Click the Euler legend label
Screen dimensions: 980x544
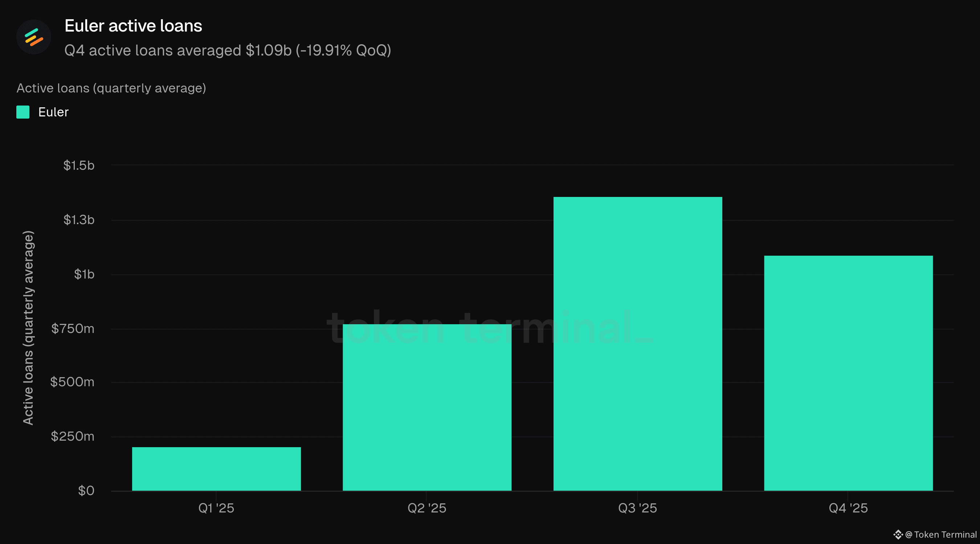[x=53, y=112]
